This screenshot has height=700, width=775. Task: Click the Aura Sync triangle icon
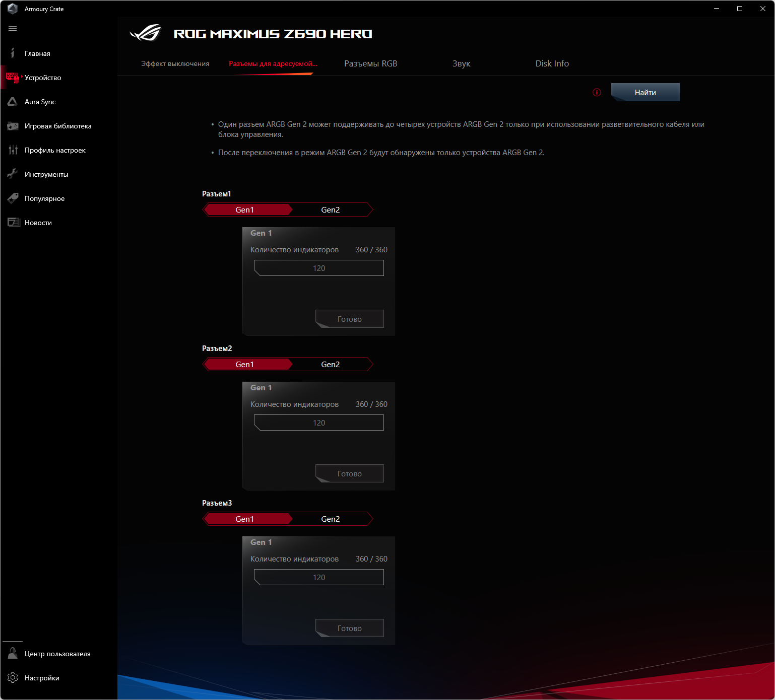click(x=13, y=101)
